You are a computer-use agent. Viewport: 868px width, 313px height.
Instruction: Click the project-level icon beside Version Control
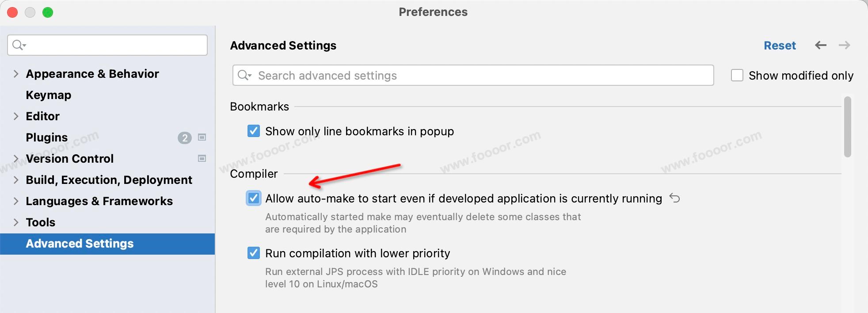(202, 159)
